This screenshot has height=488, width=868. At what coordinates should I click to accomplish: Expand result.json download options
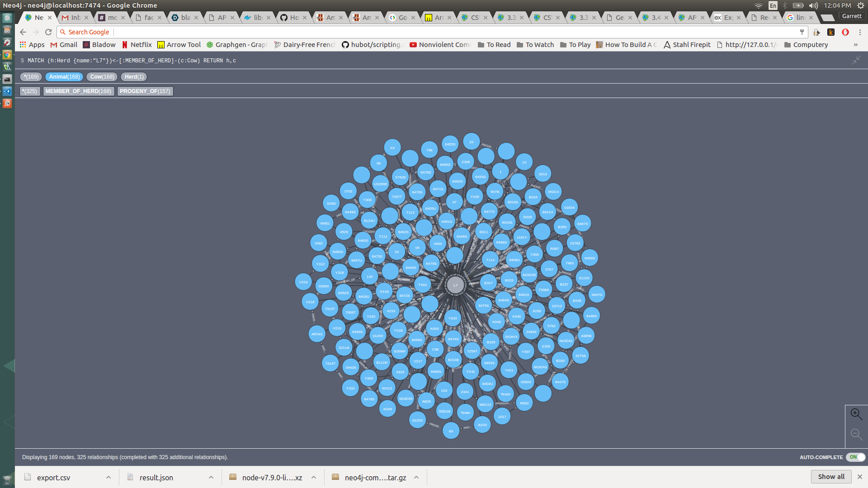tap(211, 477)
